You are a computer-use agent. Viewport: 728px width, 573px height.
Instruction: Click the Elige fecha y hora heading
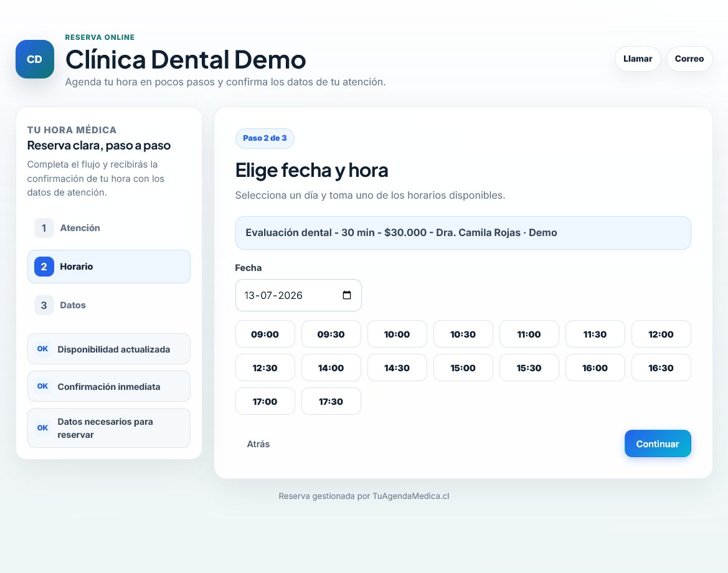[311, 171]
